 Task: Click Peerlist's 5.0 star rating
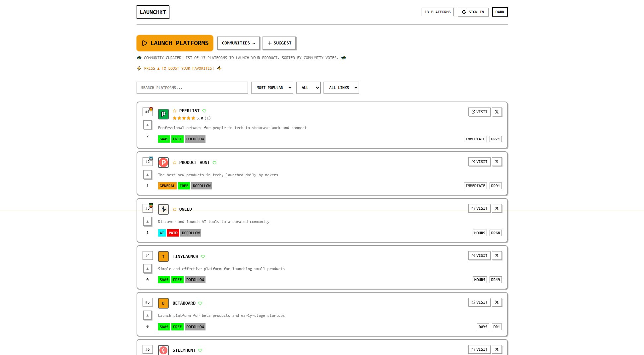pyautogui.click(x=192, y=118)
